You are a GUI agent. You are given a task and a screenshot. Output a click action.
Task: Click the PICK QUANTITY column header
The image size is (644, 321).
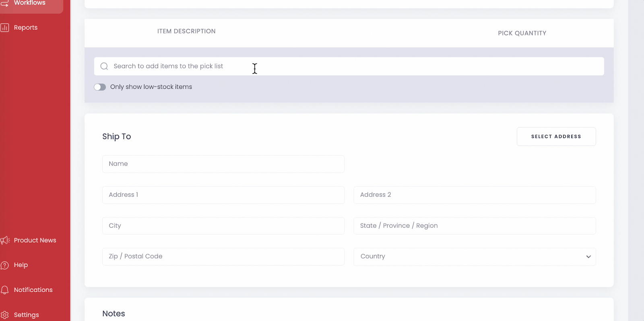point(522,33)
